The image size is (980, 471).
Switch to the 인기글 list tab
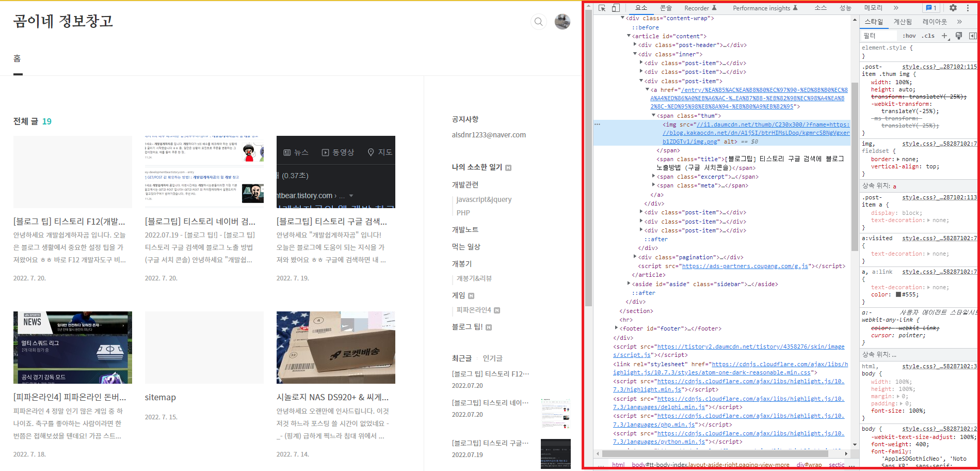(x=492, y=358)
